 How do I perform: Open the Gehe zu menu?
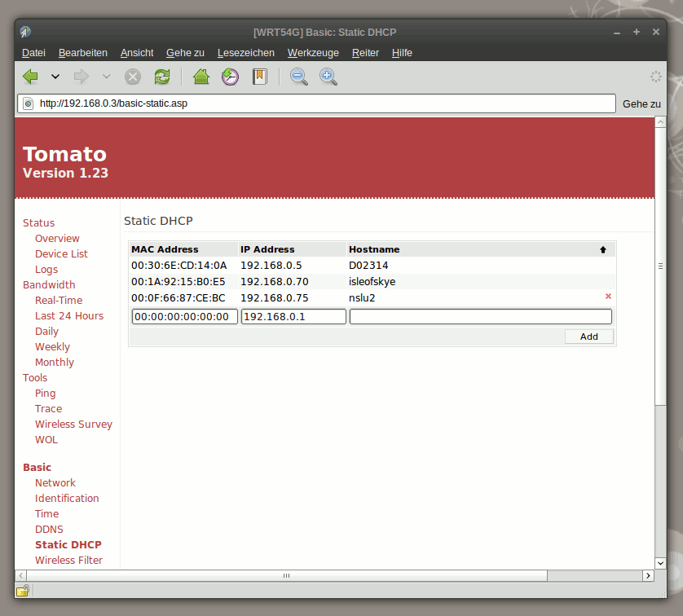click(x=185, y=53)
